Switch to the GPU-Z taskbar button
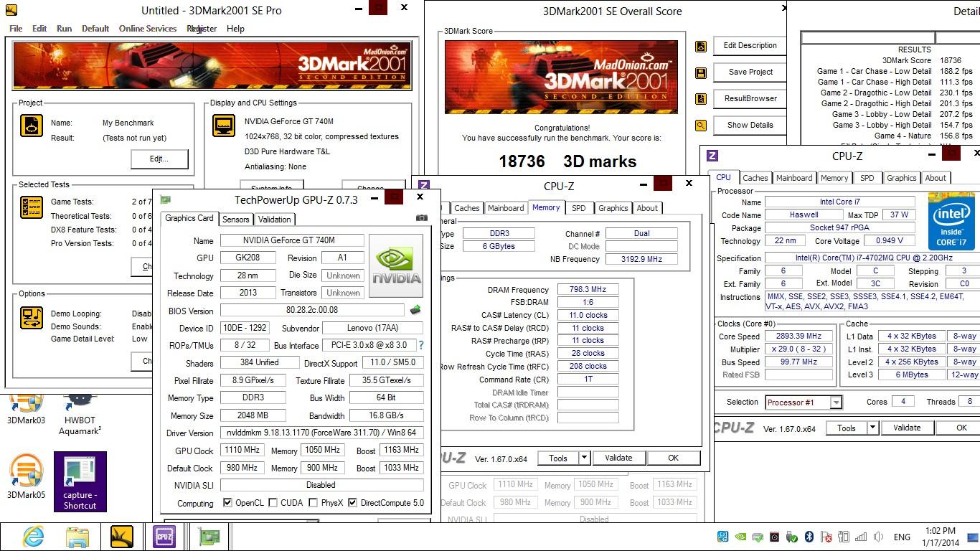Screen dimensions: 980x551 (x=209, y=536)
